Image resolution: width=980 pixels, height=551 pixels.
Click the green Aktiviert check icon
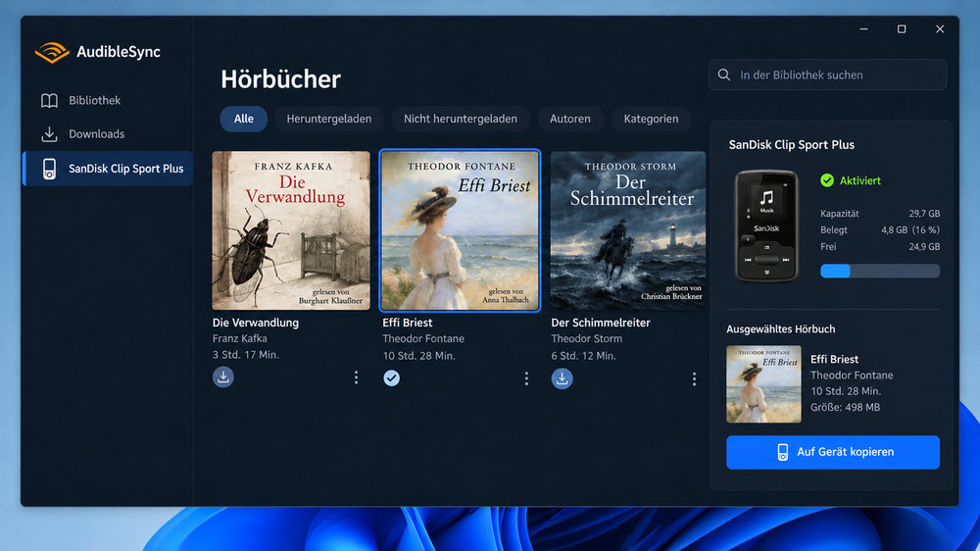pos(827,180)
